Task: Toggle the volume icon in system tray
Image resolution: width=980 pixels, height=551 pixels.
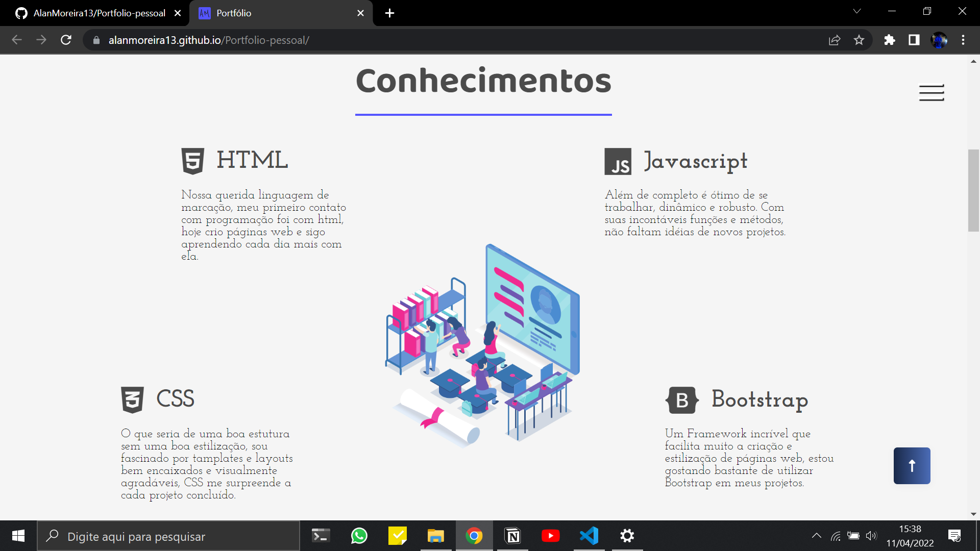Action: (x=872, y=536)
